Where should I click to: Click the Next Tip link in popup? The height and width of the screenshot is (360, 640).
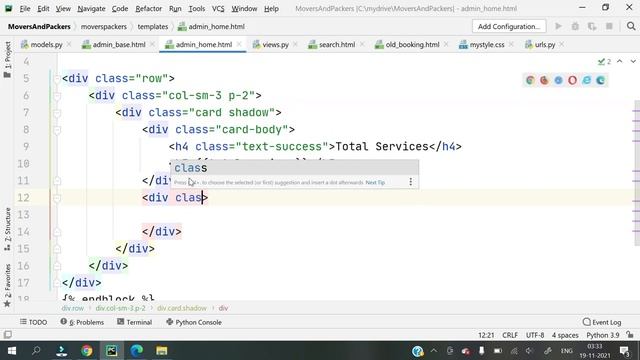point(375,182)
